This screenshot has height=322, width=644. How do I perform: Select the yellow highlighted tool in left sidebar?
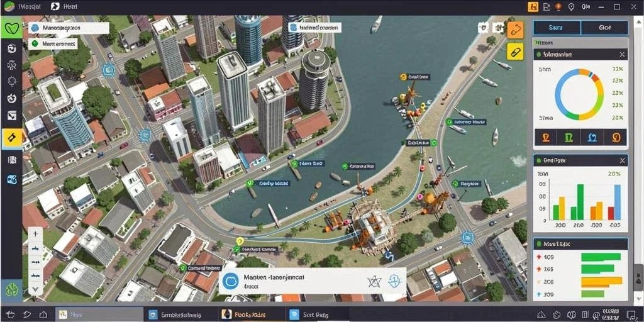[11, 138]
